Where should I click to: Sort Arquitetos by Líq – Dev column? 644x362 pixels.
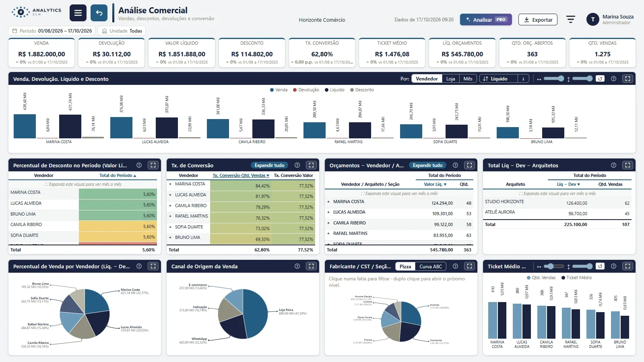click(568, 185)
